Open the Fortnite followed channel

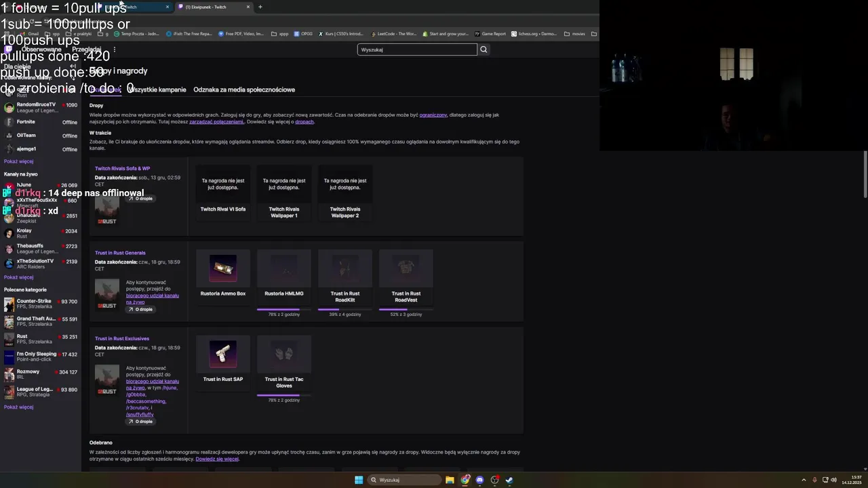tap(41, 122)
